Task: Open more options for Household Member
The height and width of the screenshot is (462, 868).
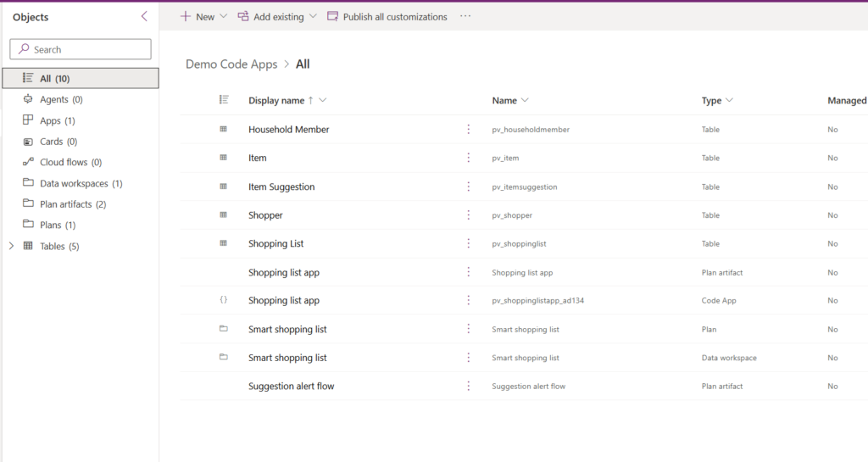Action: (468, 129)
